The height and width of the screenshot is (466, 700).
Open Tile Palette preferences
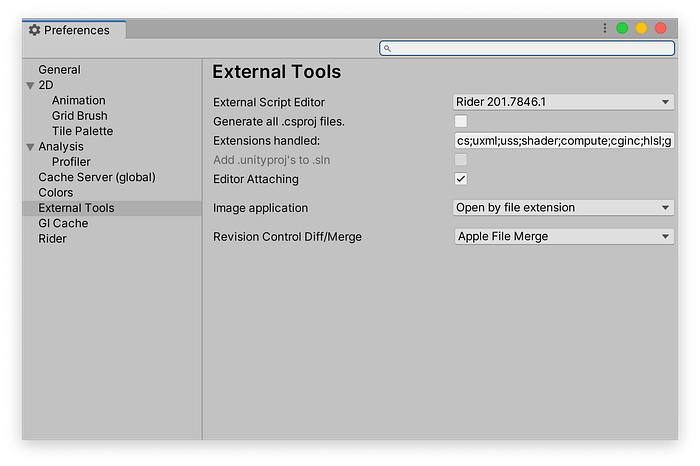pos(82,131)
